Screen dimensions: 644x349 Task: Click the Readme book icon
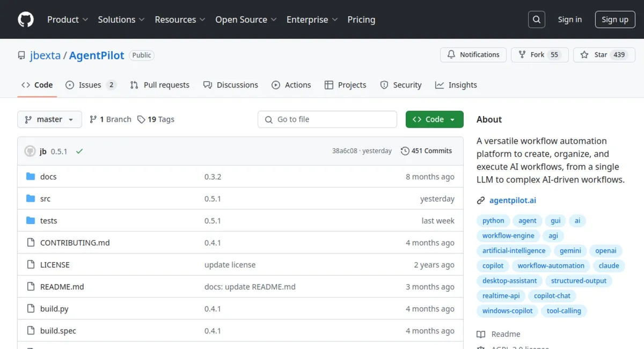click(x=481, y=334)
